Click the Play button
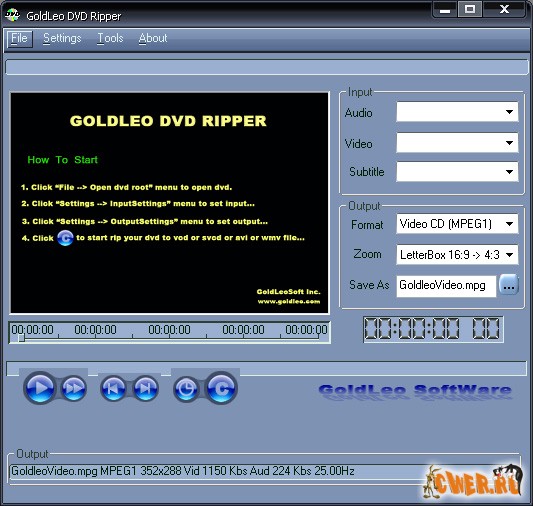Viewport: 533px width, 506px height. [x=40, y=388]
